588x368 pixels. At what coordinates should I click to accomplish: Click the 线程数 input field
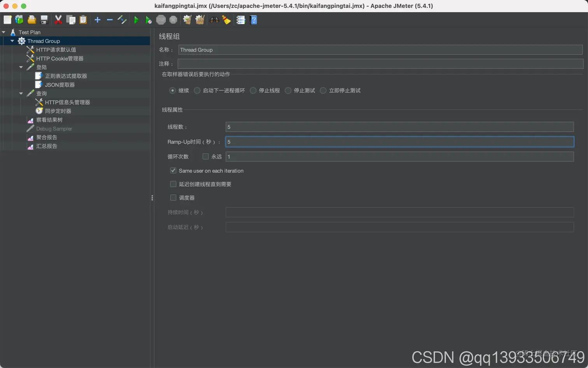click(x=400, y=127)
